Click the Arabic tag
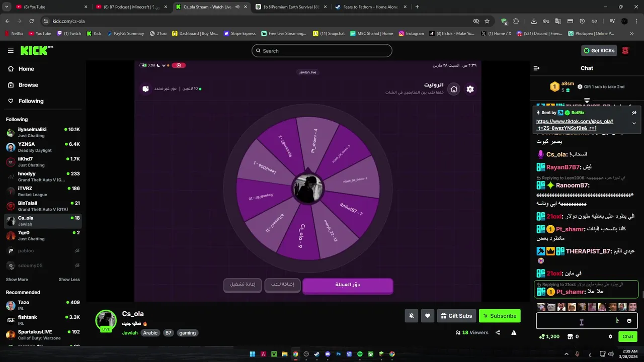Viewport: 644px width, 362px height. [150, 333]
